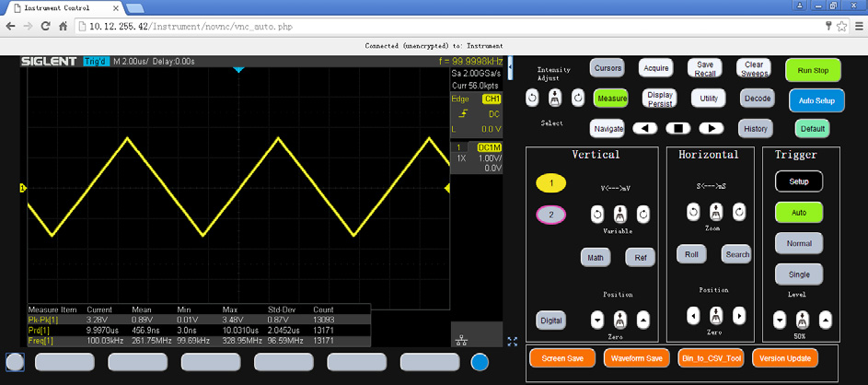Shift Horizontal Position to the right

click(x=739, y=317)
